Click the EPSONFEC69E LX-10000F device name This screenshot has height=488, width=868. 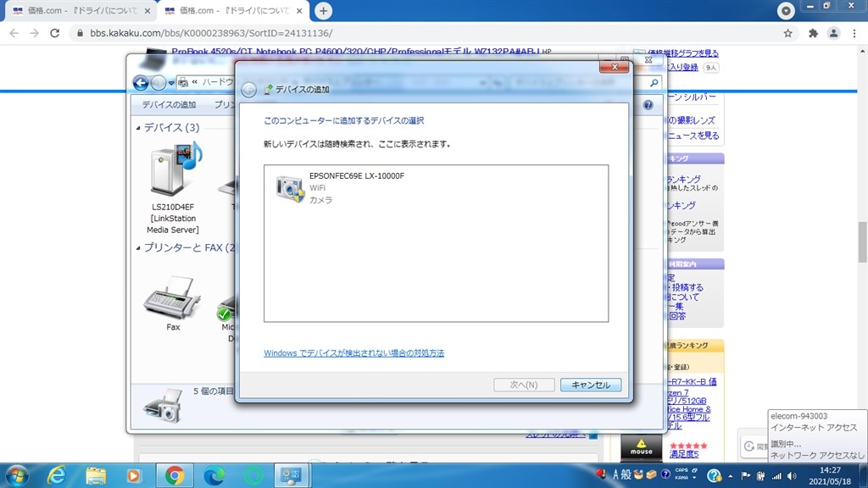pyautogui.click(x=357, y=176)
